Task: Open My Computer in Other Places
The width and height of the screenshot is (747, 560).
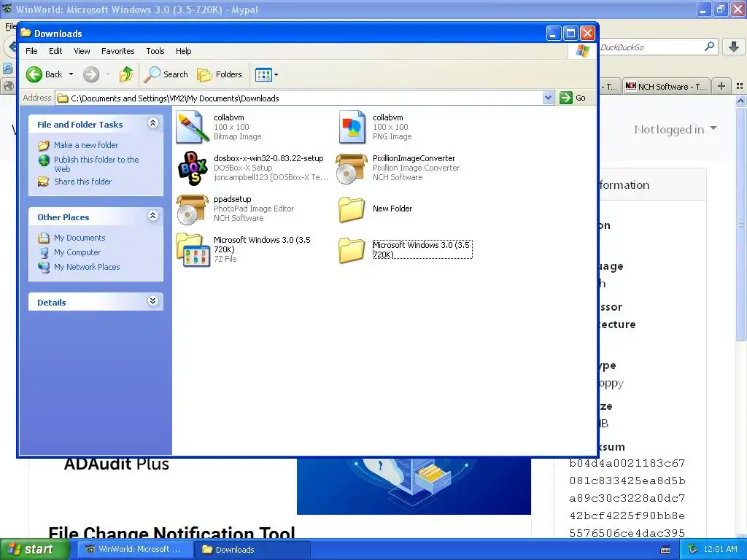Action: (x=77, y=252)
